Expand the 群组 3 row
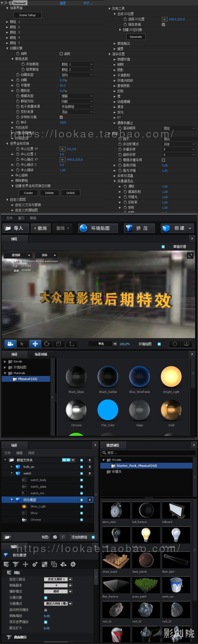The height and width of the screenshot is (644, 198). [7, 32]
